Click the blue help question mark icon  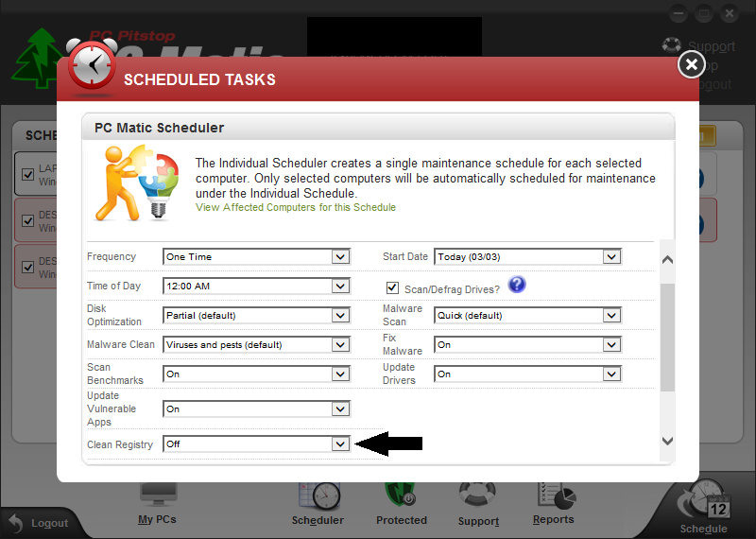(516, 285)
